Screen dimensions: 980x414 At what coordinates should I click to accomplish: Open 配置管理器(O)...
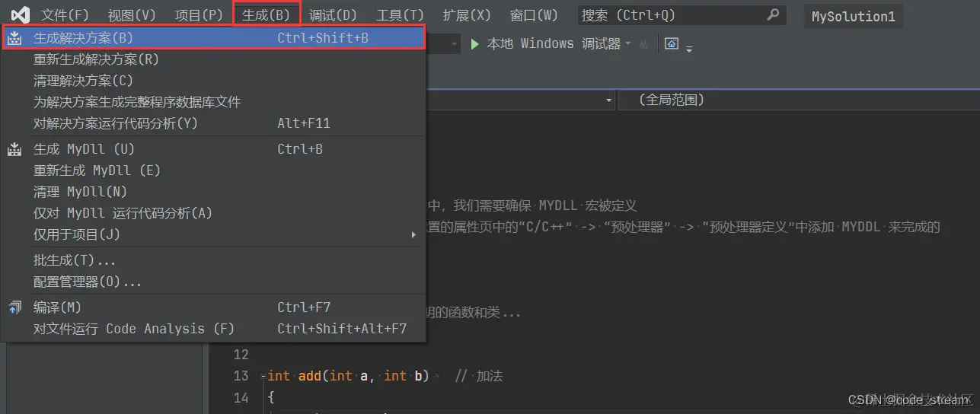click(x=213, y=282)
